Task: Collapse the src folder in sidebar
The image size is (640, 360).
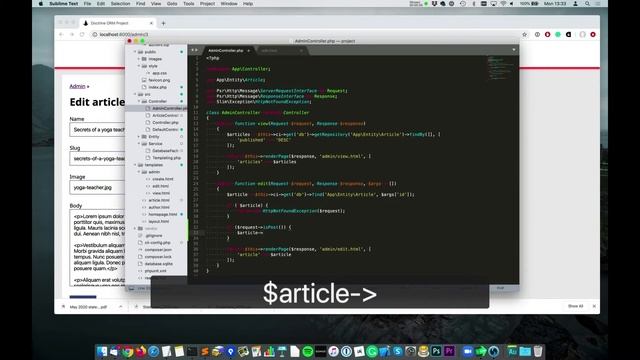Action: pyautogui.click(x=135, y=94)
